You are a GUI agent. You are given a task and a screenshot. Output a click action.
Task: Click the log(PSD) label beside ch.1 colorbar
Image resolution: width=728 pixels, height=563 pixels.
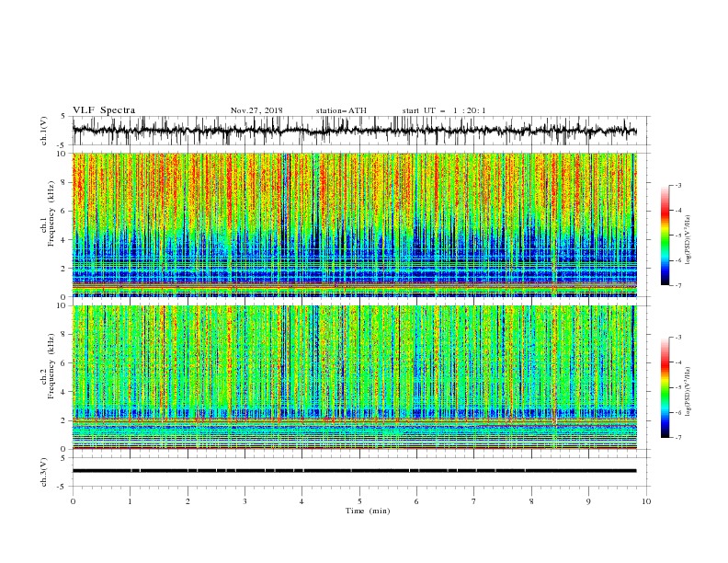[688, 240]
